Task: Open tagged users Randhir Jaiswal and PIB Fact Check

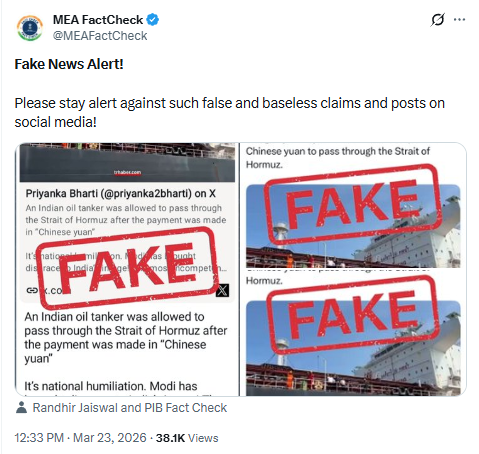Action: pyautogui.click(x=130, y=408)
